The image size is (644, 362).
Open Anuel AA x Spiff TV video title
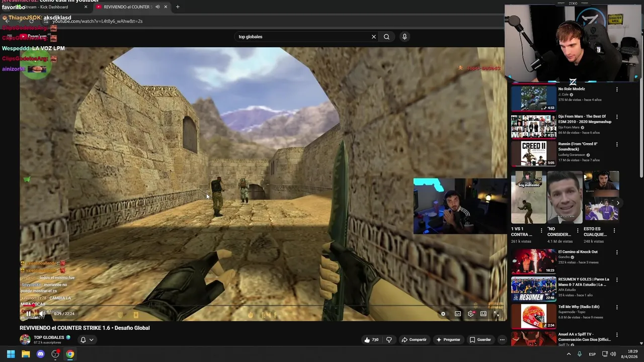click(584, 337)
